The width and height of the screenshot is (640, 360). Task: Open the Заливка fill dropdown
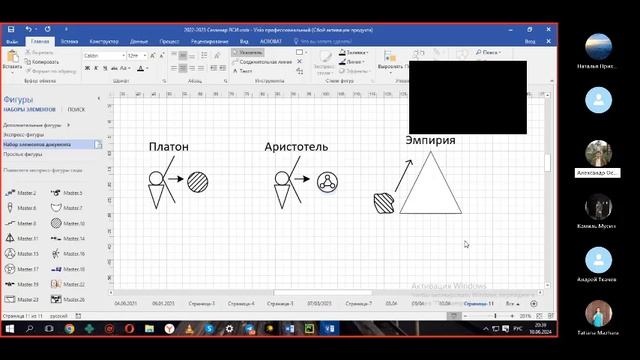[353, 52]
